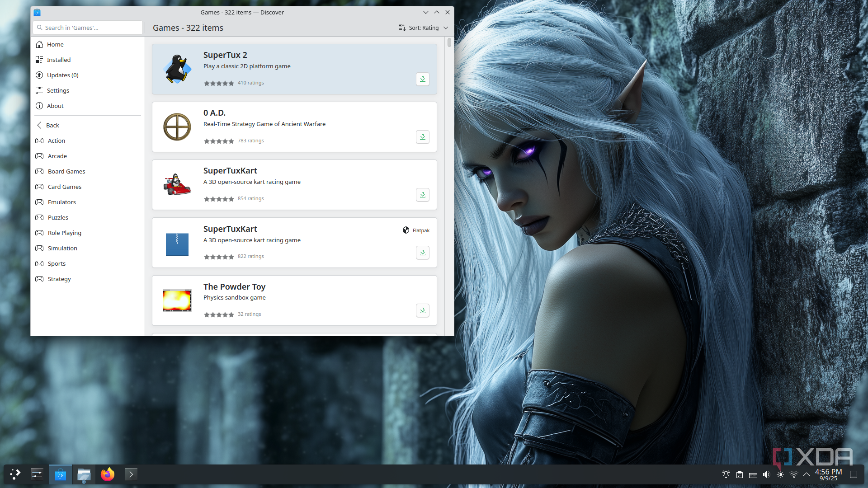Screen dimensions: 868x488
Task: Select the Puzzles category
Action: pos(88,217)
